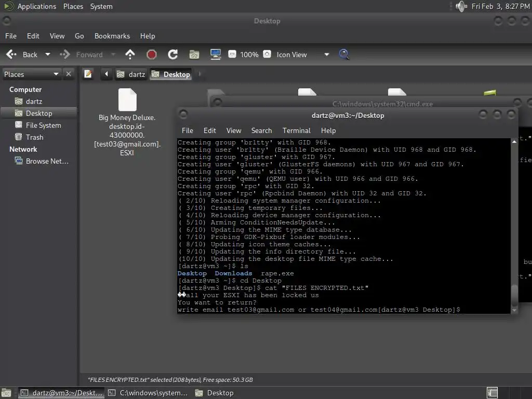Open the Forward history dropdown arrow

[113, 54]
